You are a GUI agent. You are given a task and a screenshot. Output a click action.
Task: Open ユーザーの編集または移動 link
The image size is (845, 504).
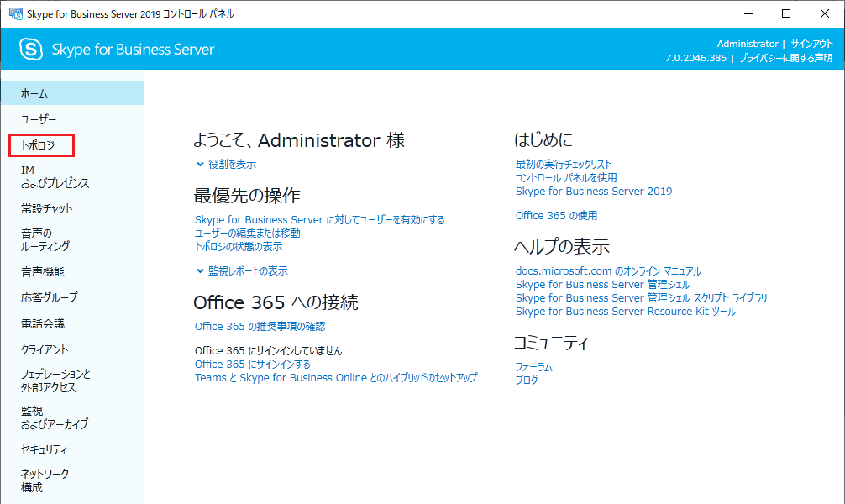(247, 234)
